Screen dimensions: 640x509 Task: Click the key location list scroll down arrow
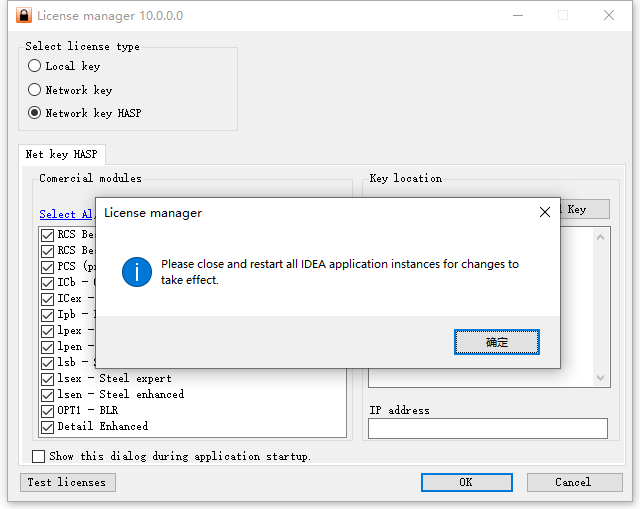[x=600, y=378]
